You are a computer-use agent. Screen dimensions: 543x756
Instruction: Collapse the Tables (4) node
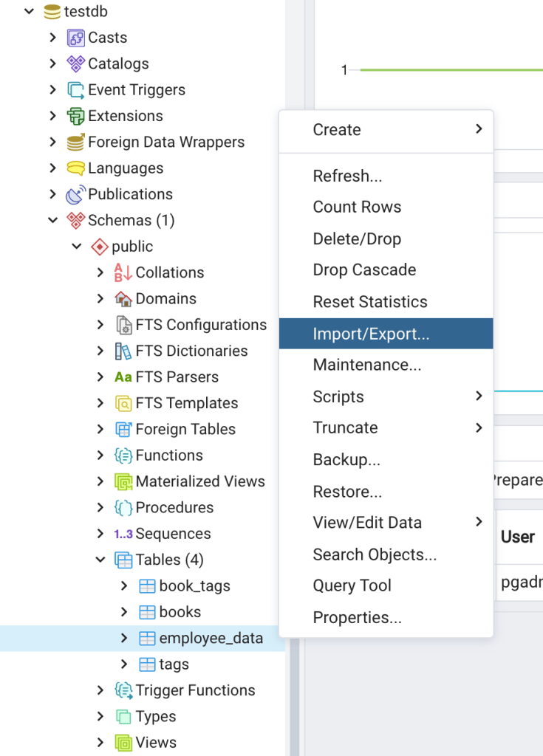tap(100, 560)
